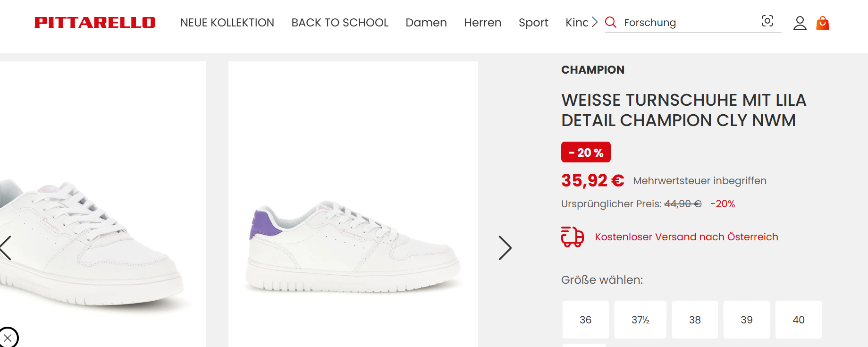Click Kostenloser Versand nach Österreich link

pyautogui.click(x=687, y=237)
